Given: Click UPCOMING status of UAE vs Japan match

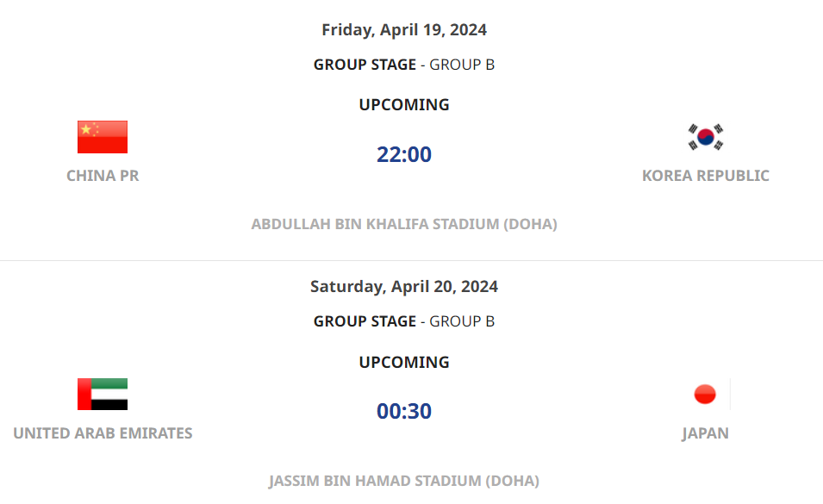Looking at the screenshot, I should [x=404, y=363].
